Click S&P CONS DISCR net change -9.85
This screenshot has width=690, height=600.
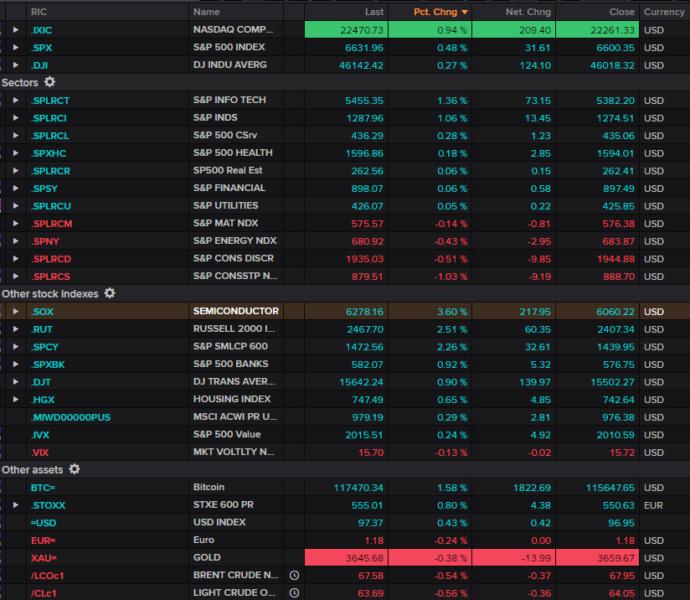(x=540, y=259)
